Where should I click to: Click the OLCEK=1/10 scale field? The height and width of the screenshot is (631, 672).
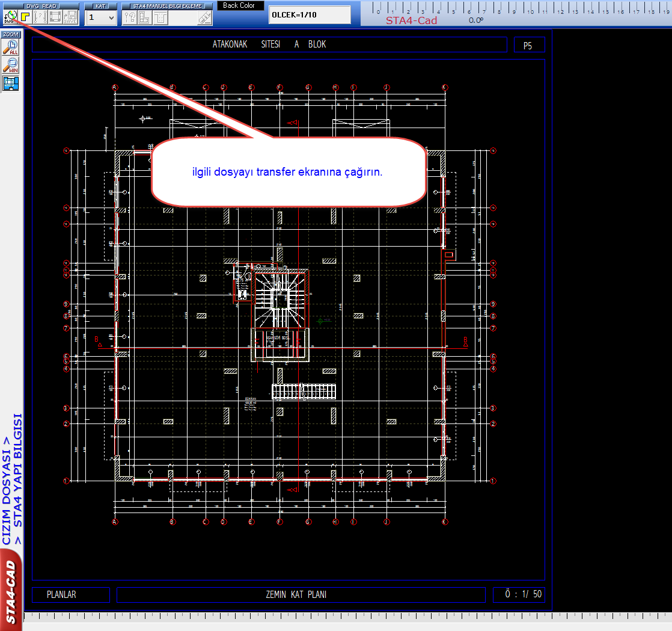click(x=309, y=14)
